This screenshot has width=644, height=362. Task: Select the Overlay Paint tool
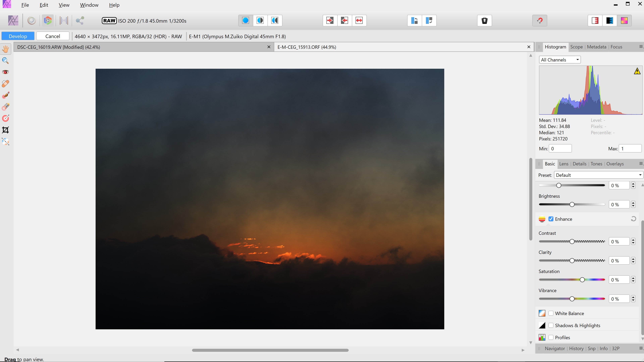tap(6, 95)
